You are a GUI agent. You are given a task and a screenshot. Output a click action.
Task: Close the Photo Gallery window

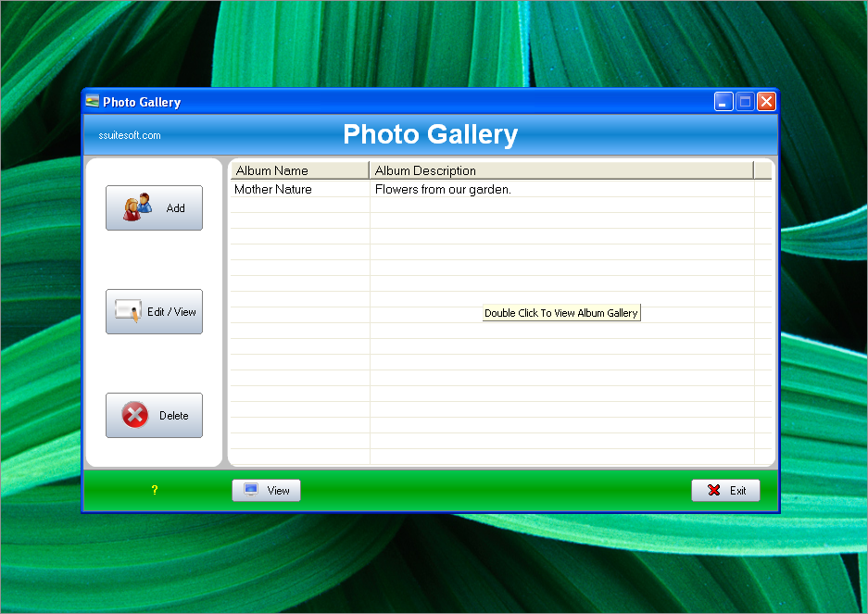click(766, 102)
